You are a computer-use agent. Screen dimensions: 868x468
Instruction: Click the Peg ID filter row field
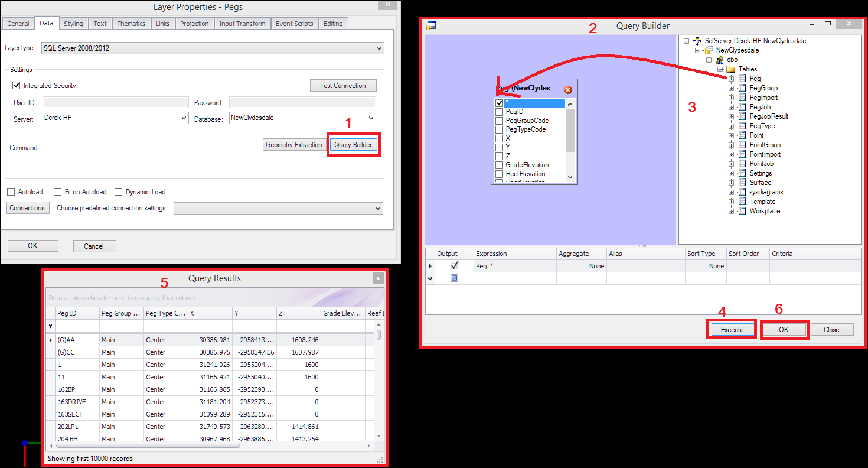click(77, 326)
